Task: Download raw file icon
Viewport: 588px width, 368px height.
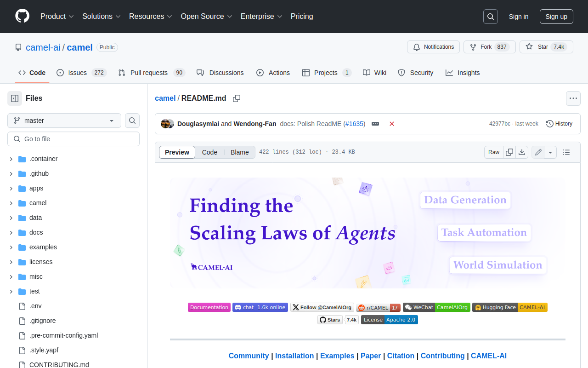Action: coord(522,152)
